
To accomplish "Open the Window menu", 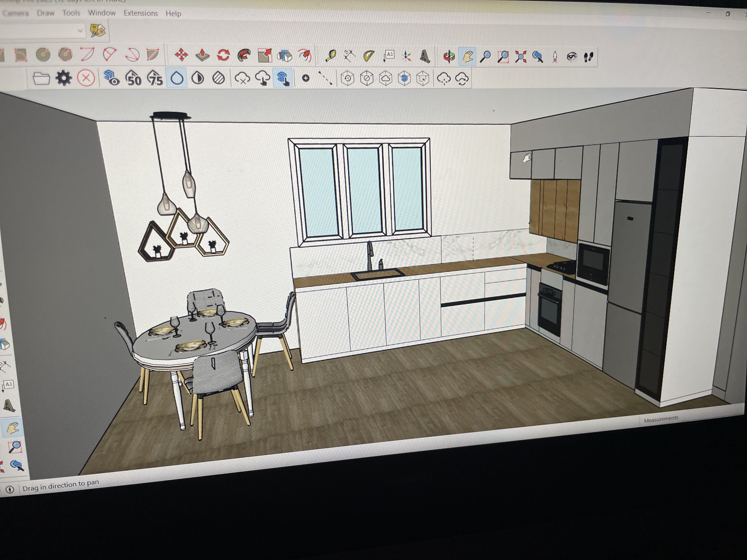I will (102, 13).
